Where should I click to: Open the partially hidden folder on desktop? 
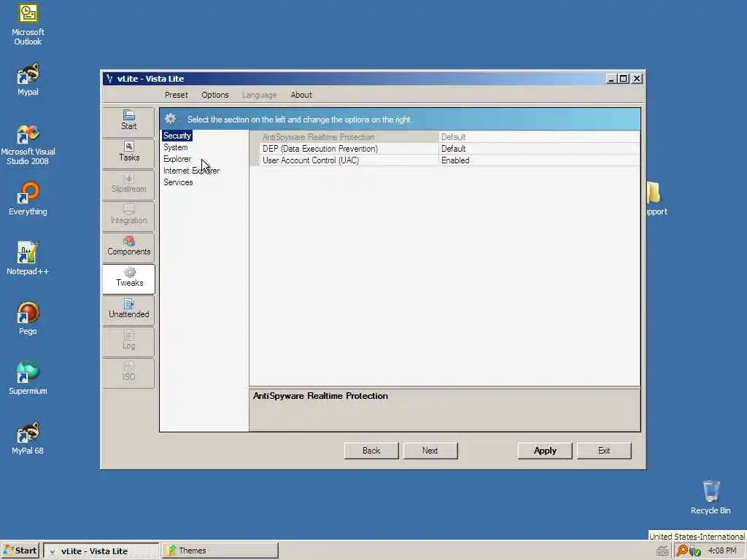tap(657, 198)
